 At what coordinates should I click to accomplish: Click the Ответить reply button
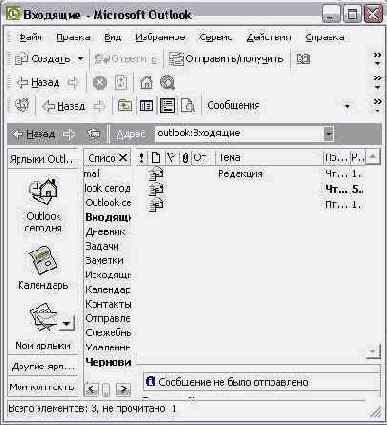126,59
